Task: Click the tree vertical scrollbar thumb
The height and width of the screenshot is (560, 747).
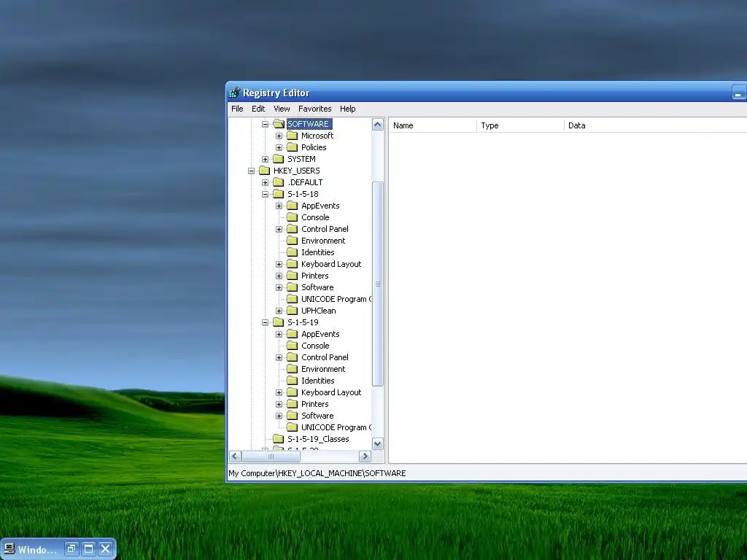Action: click(x=378, y=284)
